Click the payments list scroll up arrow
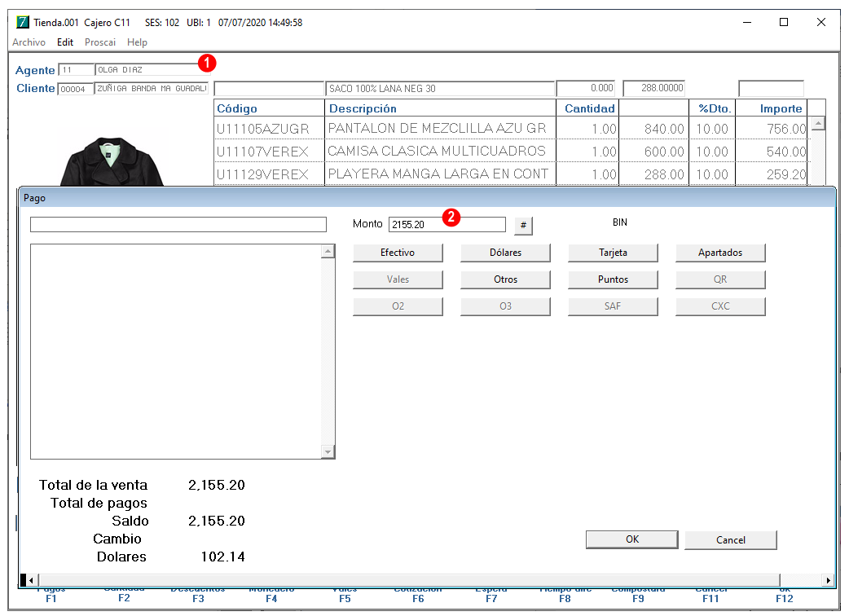Screen dimensions: 849x616 tap(328, 251)
